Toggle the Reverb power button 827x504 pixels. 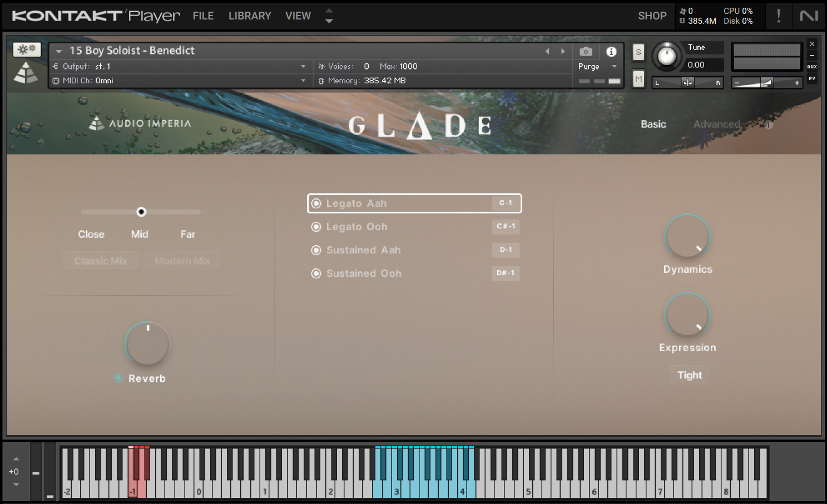pyautogui.click(x=118, y=378)
